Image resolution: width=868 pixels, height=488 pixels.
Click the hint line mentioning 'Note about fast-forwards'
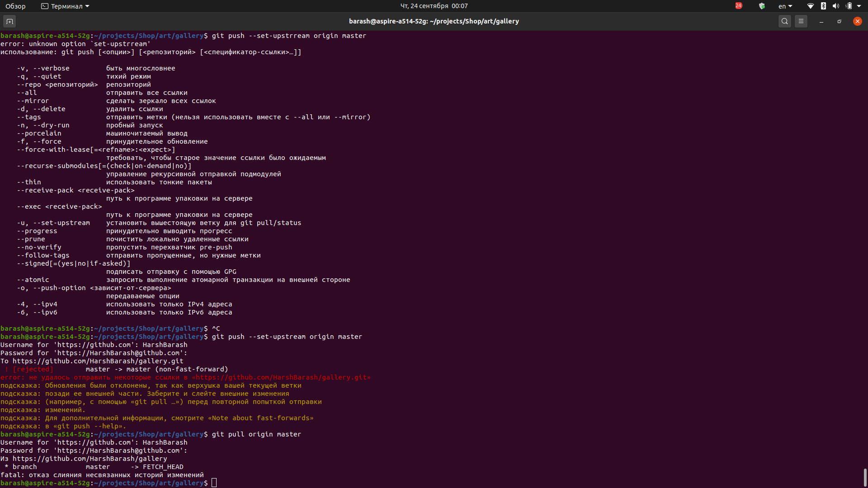[x=157, y=418]
